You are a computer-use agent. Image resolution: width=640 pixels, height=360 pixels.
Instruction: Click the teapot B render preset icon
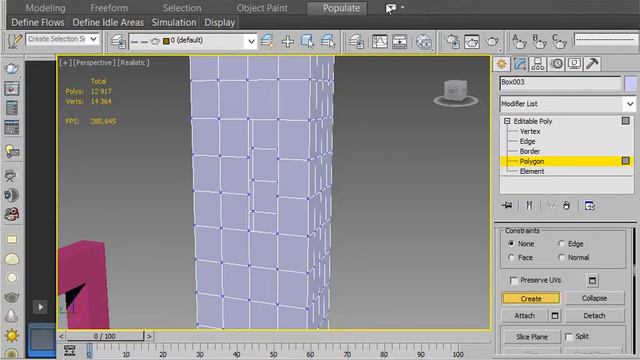tap(539, 41)
